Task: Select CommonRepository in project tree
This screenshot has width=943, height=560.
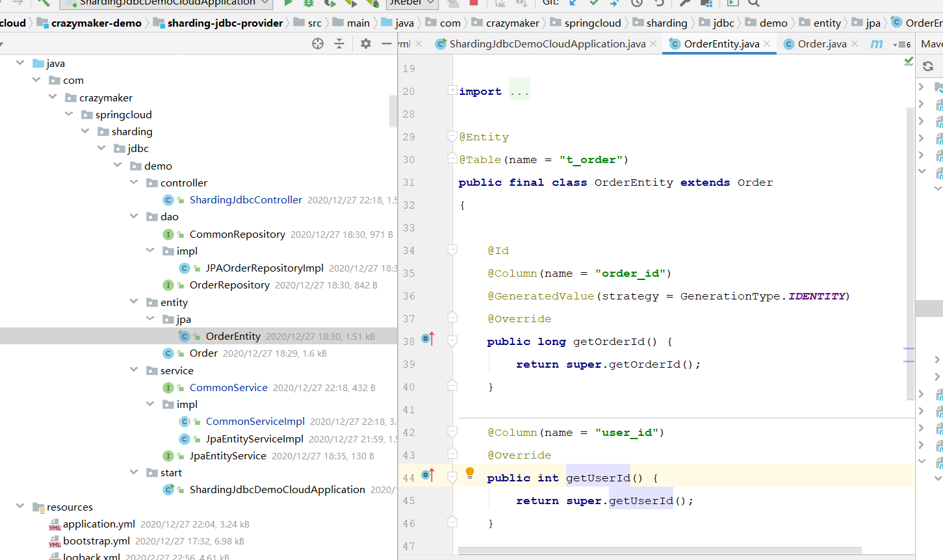Action: (x=237, y=234)
